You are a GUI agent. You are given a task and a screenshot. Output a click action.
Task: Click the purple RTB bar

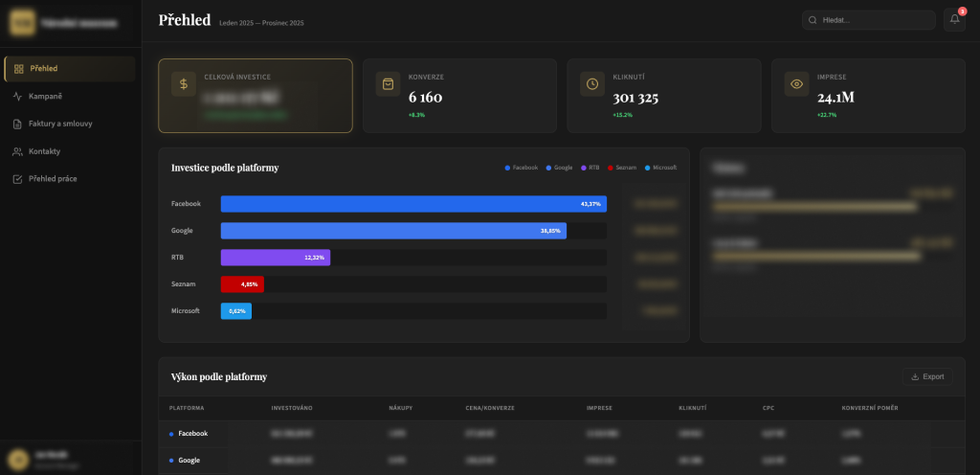coord(275,258)
